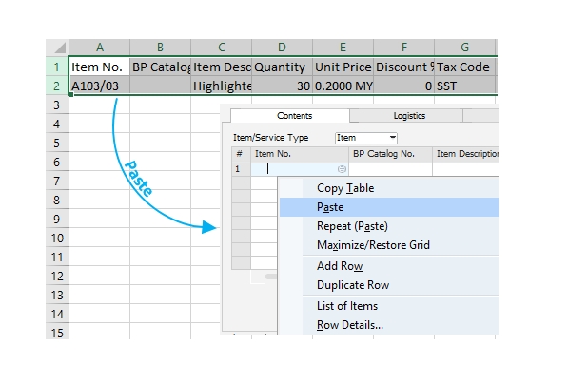Click the BP Catalog No. cell in grid row 1

390,169
